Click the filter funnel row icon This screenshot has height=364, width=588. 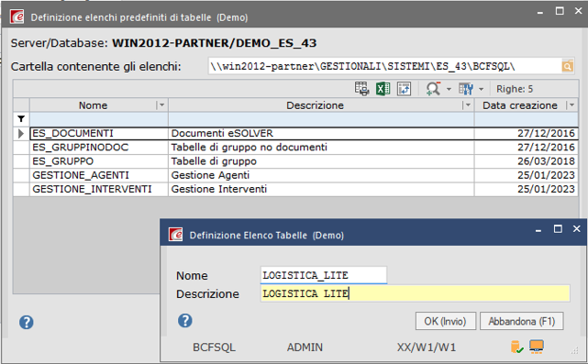tap(21, 119)
